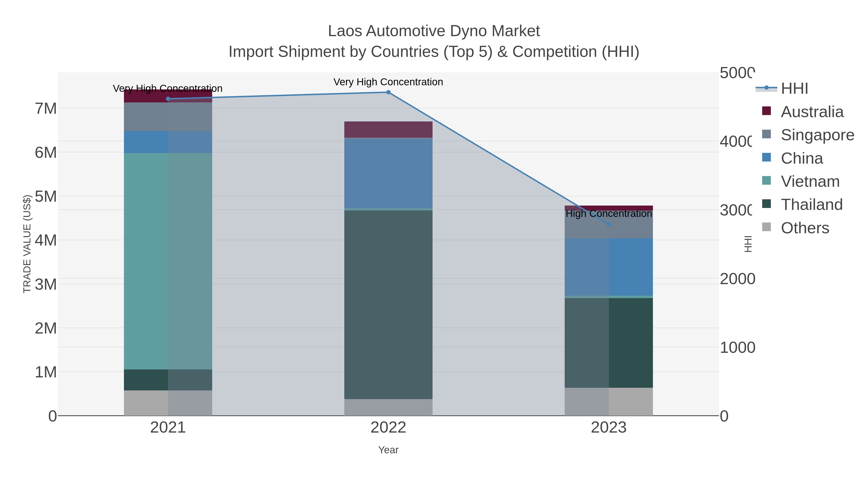Image resolution: width=868 pixels, height=488 pixels.
Task: Click the 'Laos Automotive Dyno Market' chart title
Action: pos(434,31)
